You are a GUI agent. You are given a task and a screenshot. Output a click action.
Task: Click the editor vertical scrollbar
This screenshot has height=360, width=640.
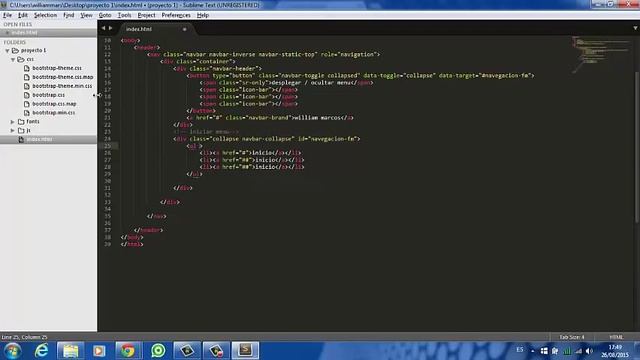(x=637, y=147)
